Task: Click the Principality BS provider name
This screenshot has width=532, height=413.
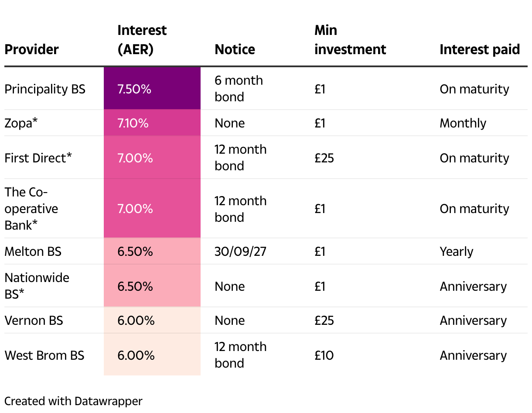Action: (x=45, y=89)
